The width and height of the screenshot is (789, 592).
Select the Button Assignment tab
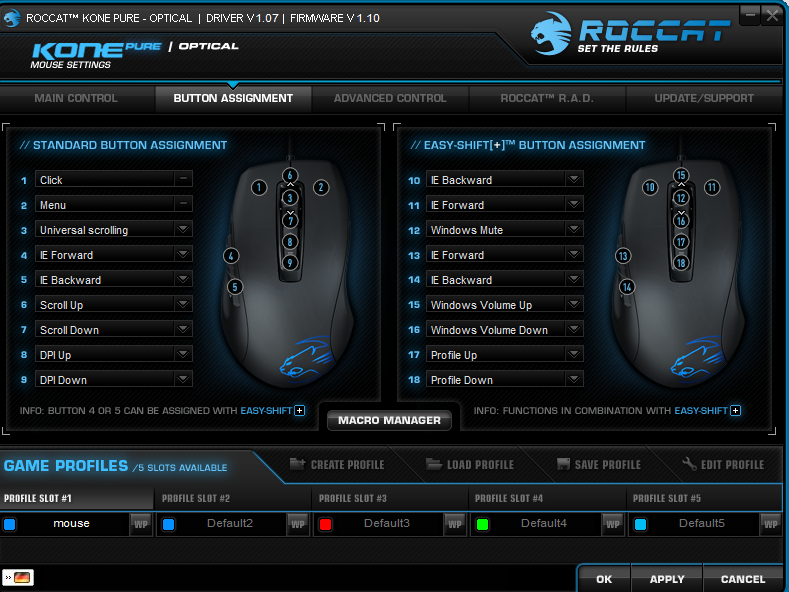tap(233, 99)
